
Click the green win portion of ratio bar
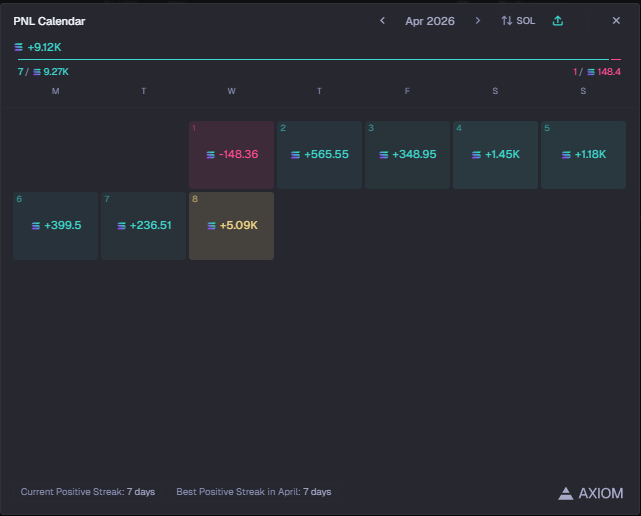[313, 59]
